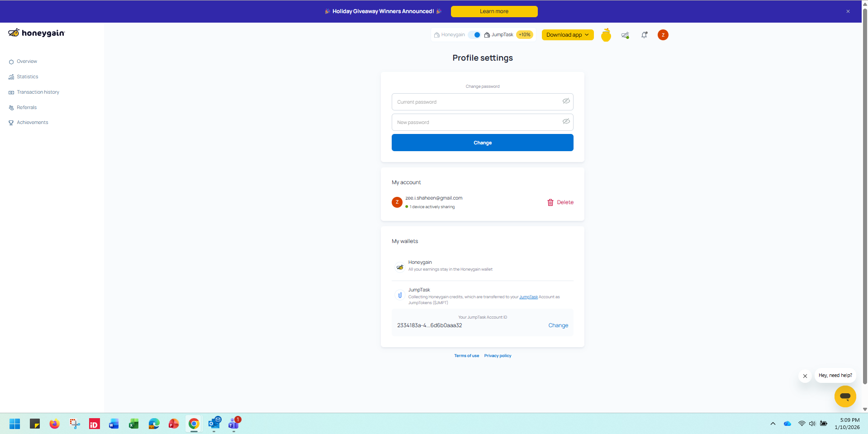
Task: Open PowerPoint from the taskbar
Action: tap(174, 424)
